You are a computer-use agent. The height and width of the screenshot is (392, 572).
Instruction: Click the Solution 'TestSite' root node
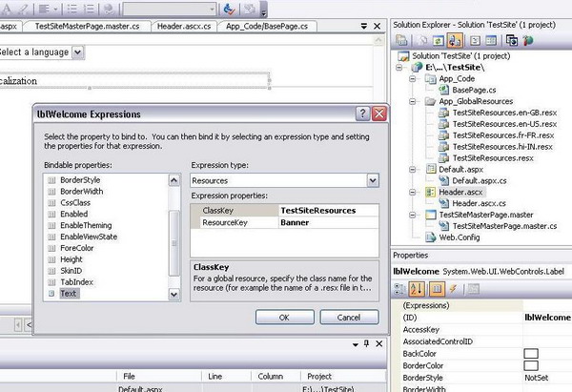point(460,56)
